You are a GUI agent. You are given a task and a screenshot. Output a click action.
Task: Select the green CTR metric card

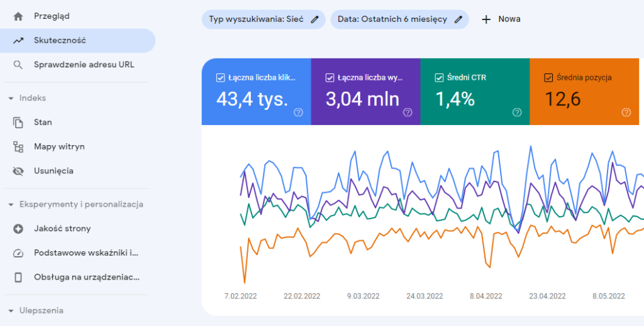[x=475, y=92]
